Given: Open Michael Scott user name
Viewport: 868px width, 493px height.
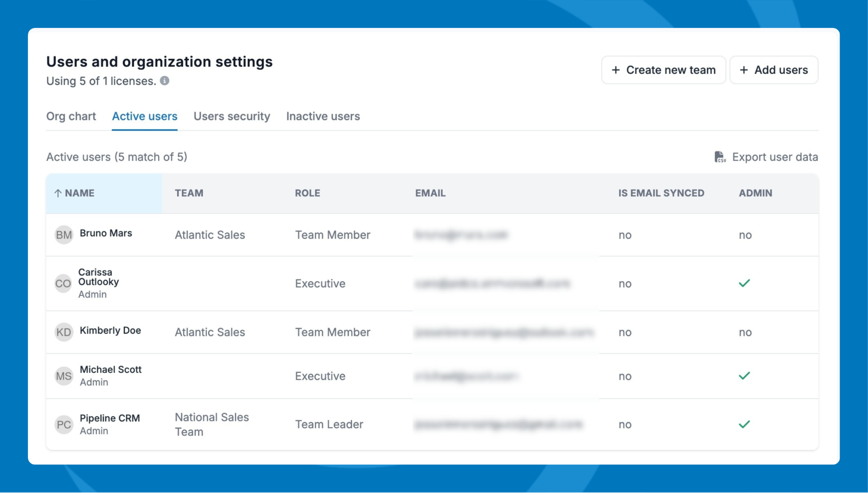Looking at the screenshot, I should point(111,370).
